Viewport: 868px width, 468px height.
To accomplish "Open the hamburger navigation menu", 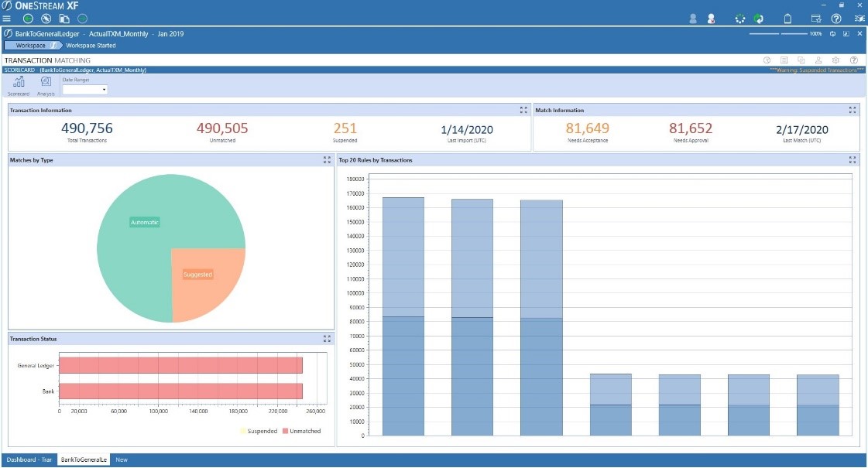I will click(7, 18).
